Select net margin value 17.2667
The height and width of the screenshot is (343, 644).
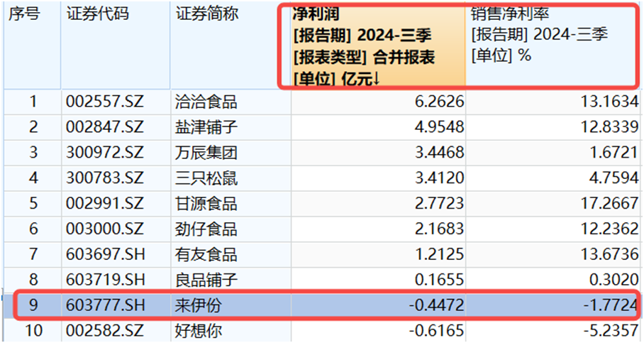click(610, 204)
